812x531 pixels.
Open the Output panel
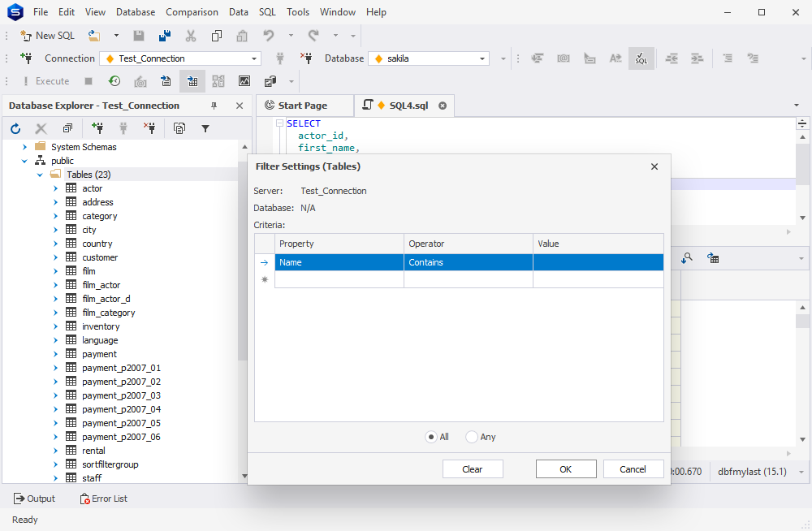click(34, 499)
